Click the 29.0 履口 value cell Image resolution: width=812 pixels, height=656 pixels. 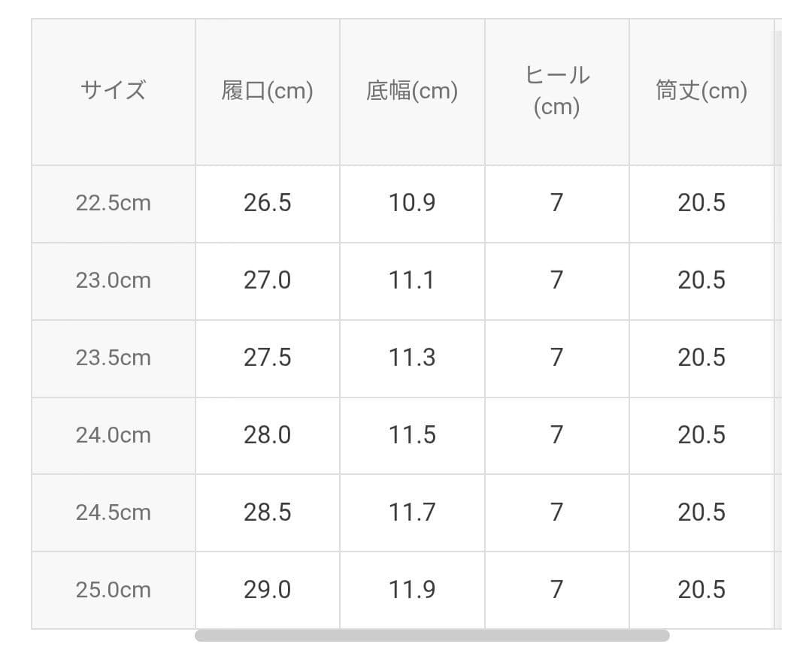(x=268, y=590)
